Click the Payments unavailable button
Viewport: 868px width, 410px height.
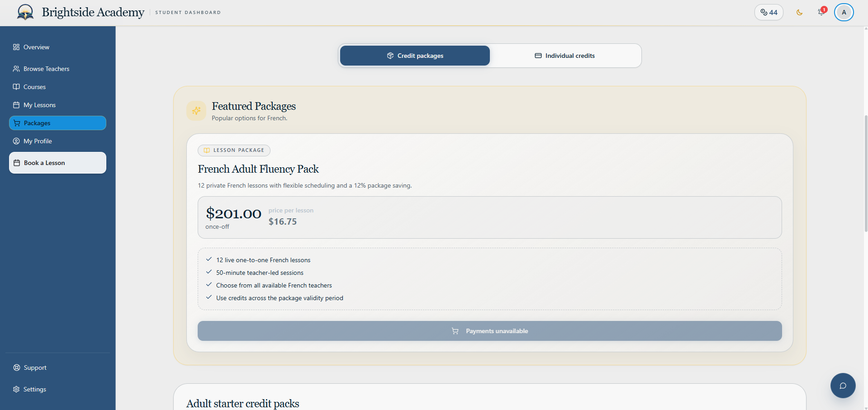pos(489,331)
